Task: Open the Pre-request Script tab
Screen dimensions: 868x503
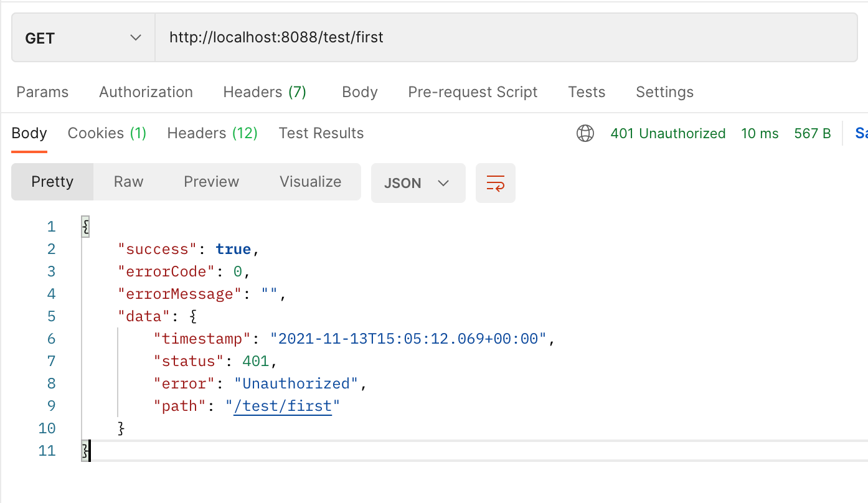Action: [x=473, y=92]
